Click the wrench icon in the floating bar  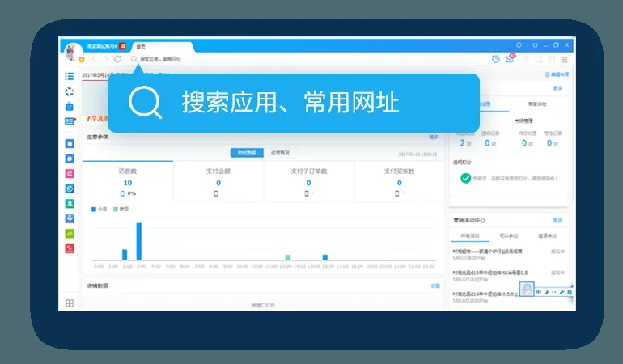tap(562, 292)
